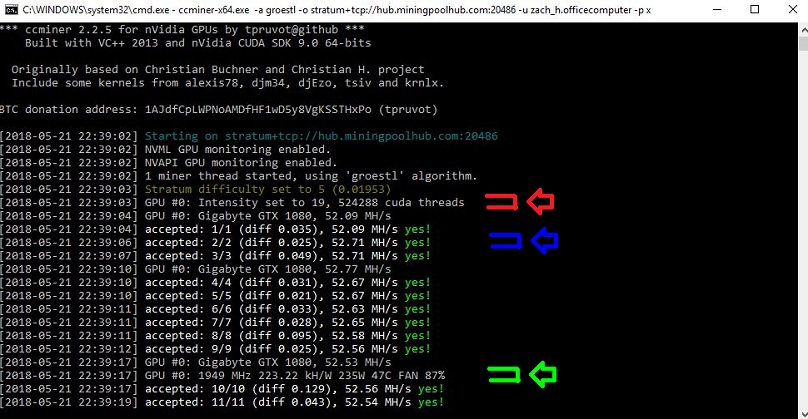Image resolution: width=808 pixels, height=419 pixels.
Task: Click the BTC donation address line
Action: 219,109
